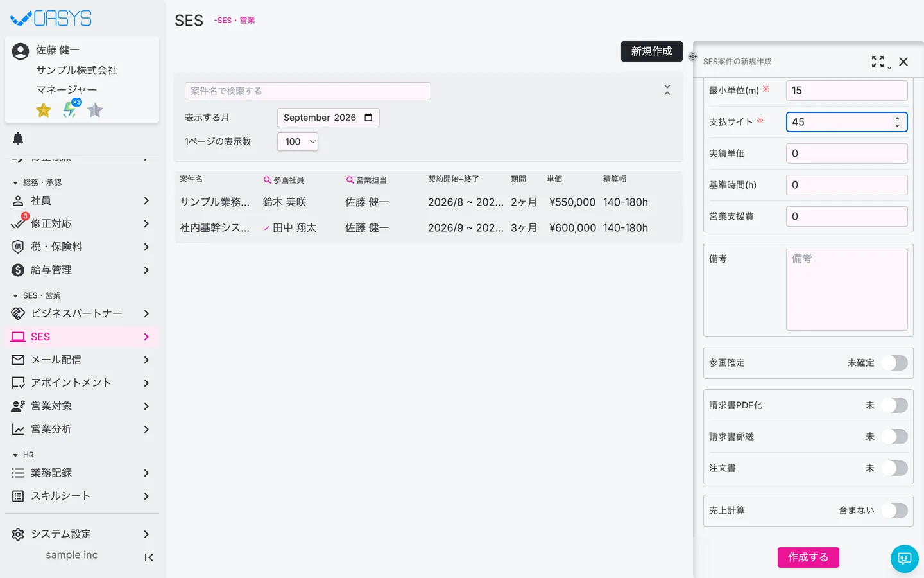Click the 営業担当 search magnifier icon
The image size is (924, 578).
click(x=350, y=180)
